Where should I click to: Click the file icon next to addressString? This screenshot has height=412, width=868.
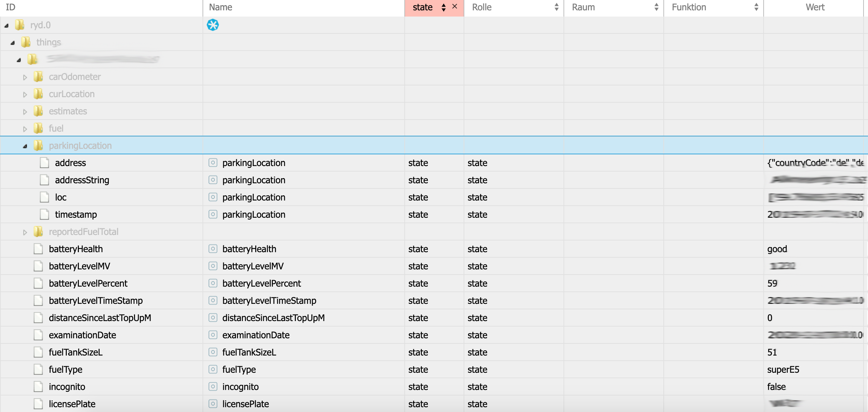(x=44, y=180)
